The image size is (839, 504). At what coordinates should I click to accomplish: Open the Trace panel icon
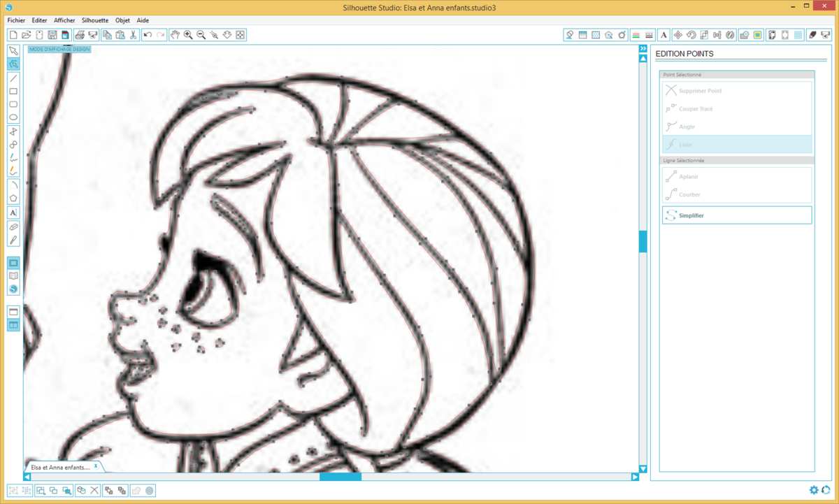click(757, 34)
